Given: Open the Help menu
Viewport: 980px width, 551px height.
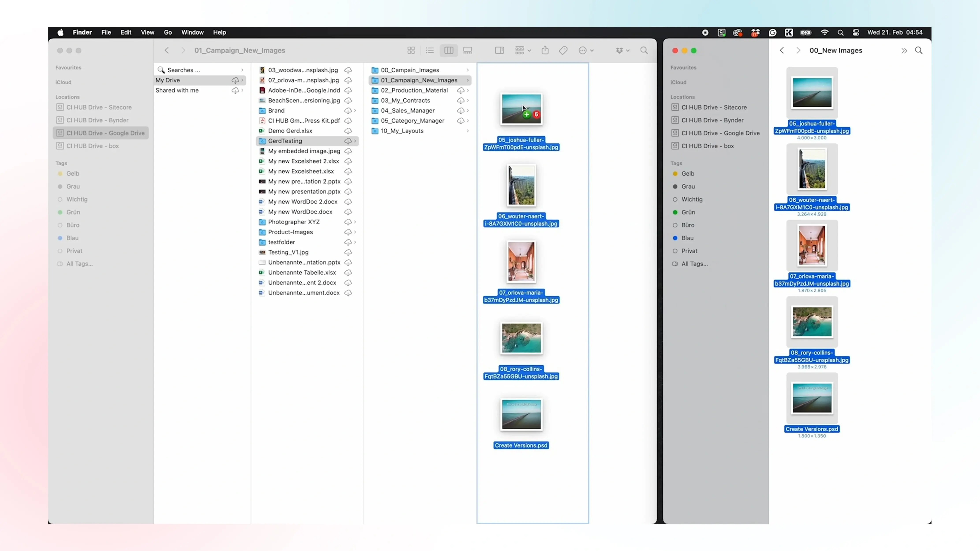Looking at the screenshot, I should 220,32.
